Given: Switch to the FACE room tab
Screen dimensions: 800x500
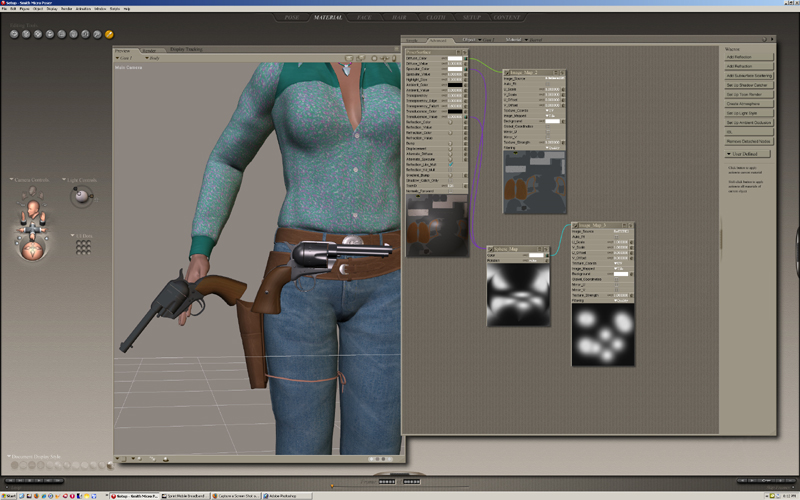Looking at the screenshot, I should coord(364,17).
